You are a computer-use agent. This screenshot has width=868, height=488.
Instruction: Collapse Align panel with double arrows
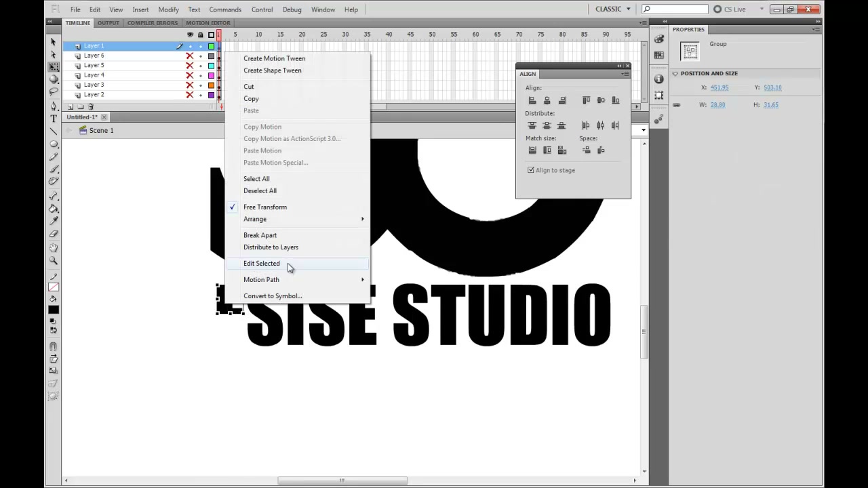(619, 66)
